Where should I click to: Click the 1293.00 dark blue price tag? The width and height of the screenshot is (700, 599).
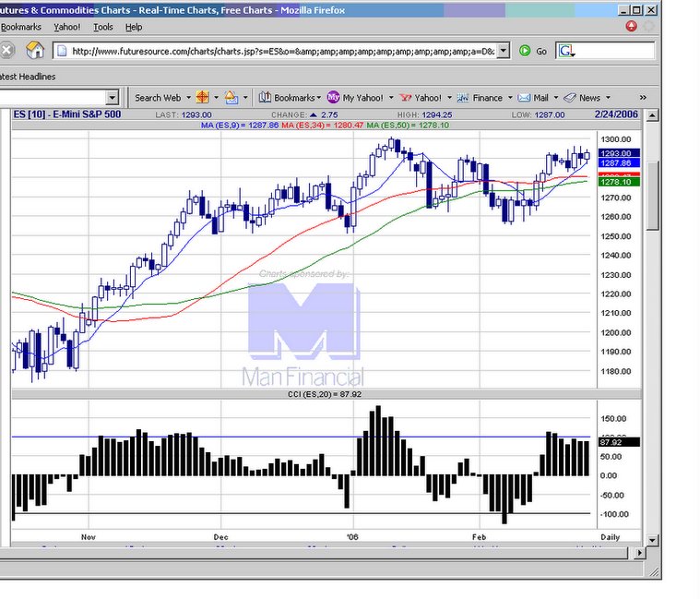click(x=619, y=153)
